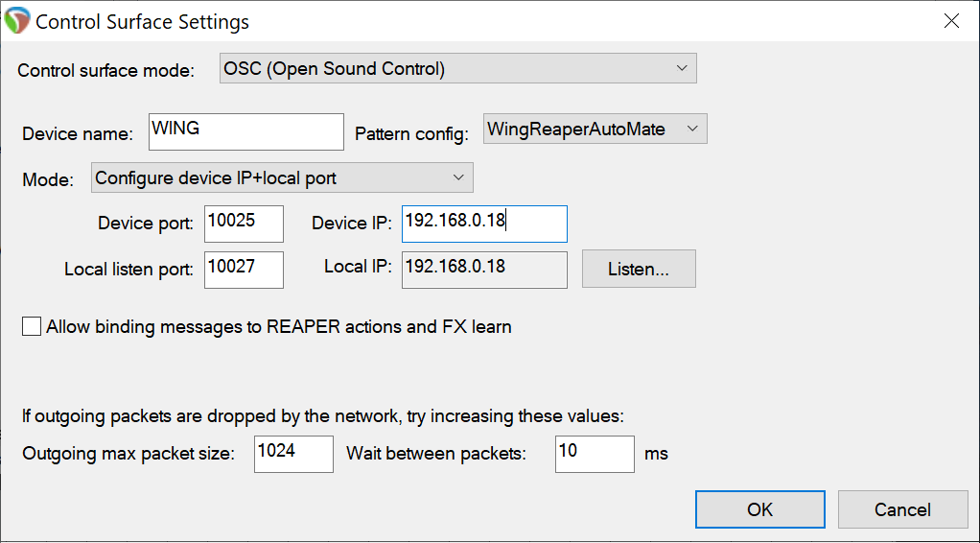980x543 pixels.
Task: Open the Pattern config dropdown
Action: (595, 129)
